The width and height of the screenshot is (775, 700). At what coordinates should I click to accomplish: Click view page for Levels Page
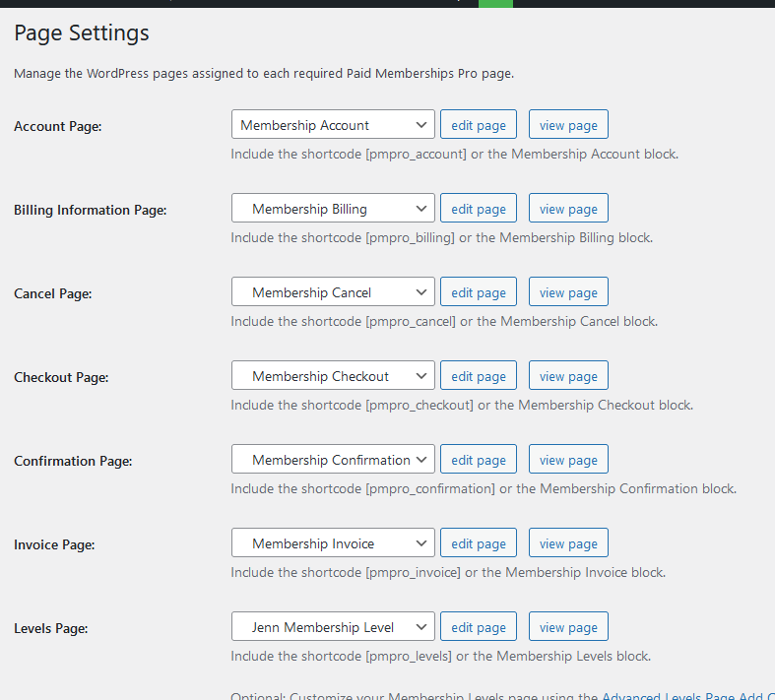point(568,626)
